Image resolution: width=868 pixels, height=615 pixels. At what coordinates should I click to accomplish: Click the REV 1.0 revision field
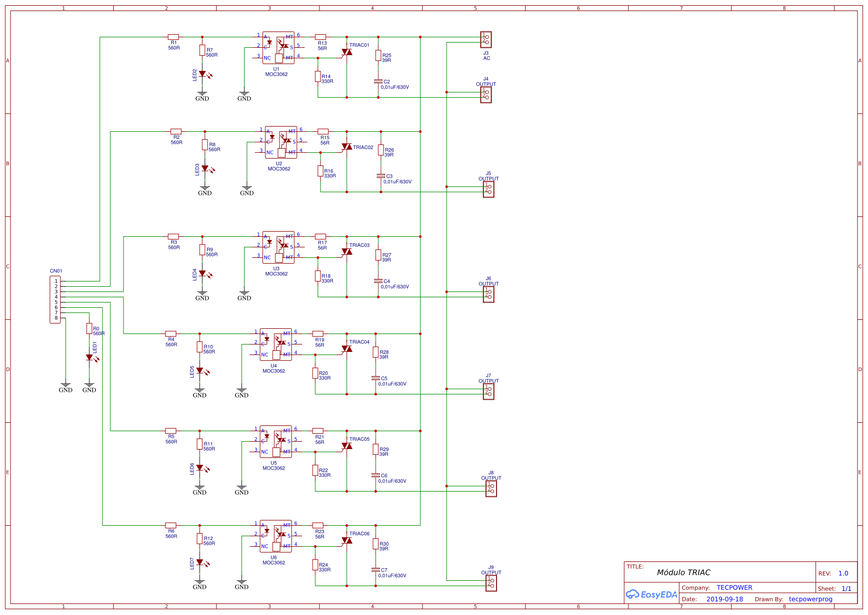843,574
